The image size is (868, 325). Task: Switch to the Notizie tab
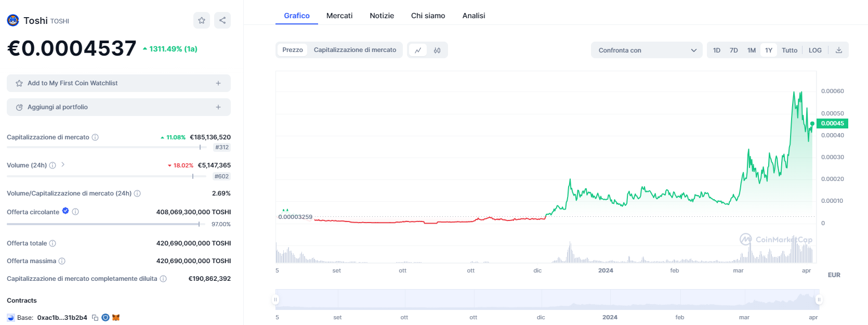click(x=382, y=16)
